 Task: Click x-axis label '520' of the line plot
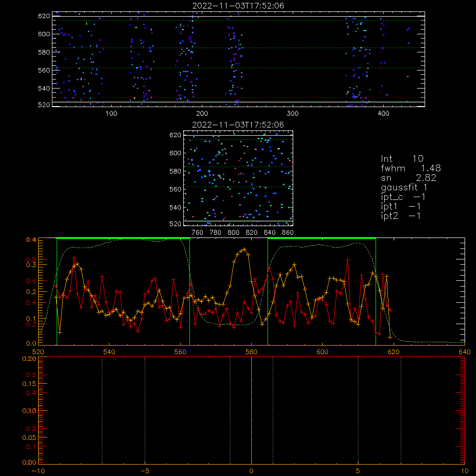tap(38, 352)
